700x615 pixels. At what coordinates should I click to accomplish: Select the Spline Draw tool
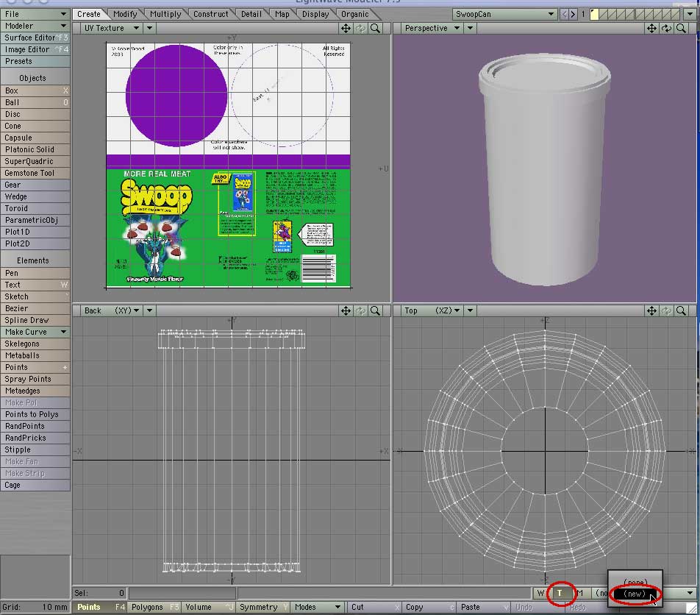click(x=35, y=320)
